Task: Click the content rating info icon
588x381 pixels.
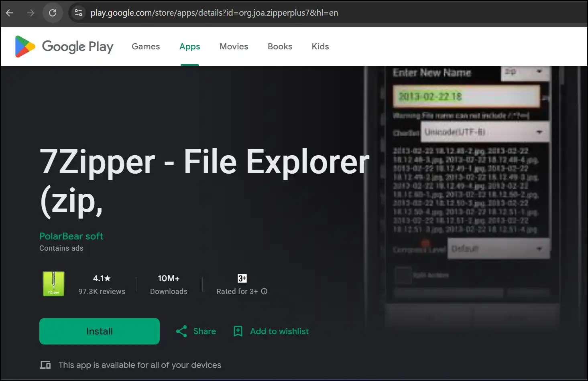Action: point(264,291)
